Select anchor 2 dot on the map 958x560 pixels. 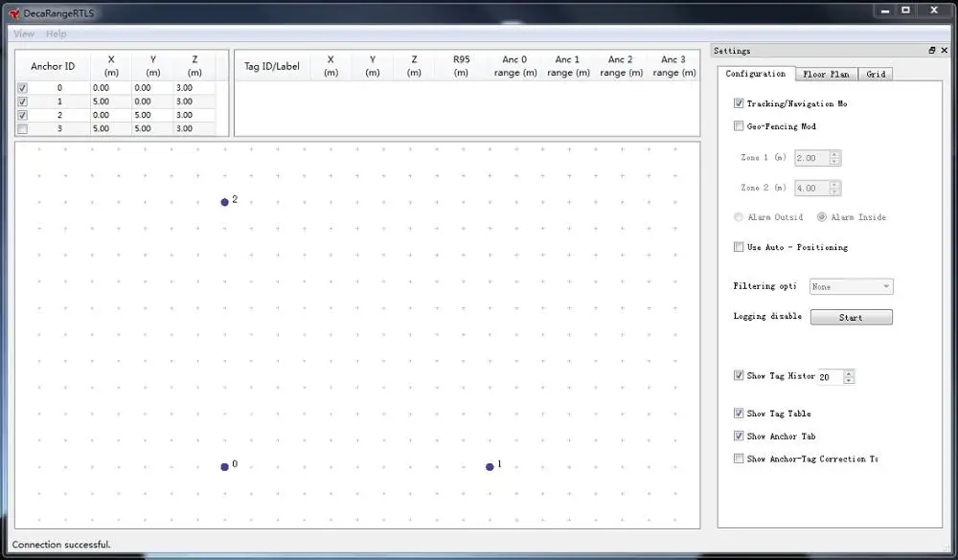coord(225,202)
